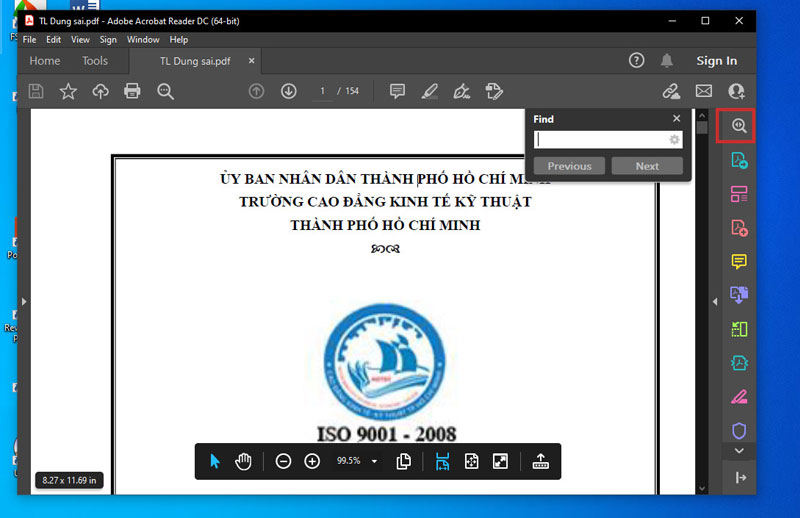The width and height of the screenshot is (800, 518).
Task: Select the Hand pan tool
Action: (x=243, y=461)
